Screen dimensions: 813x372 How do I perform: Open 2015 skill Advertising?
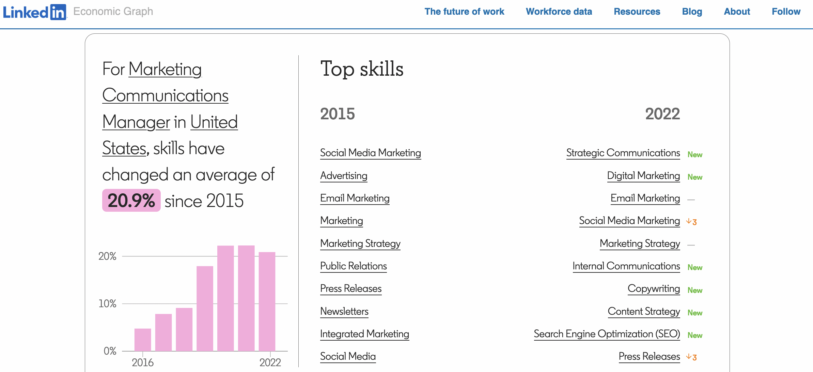click(x=344, y=176)
